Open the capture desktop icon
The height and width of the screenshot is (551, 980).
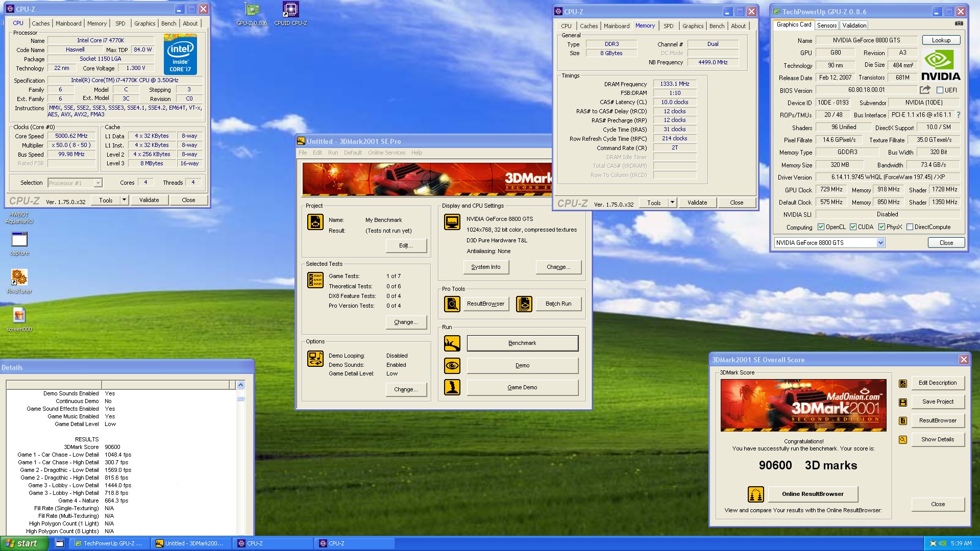click(19, 243)
